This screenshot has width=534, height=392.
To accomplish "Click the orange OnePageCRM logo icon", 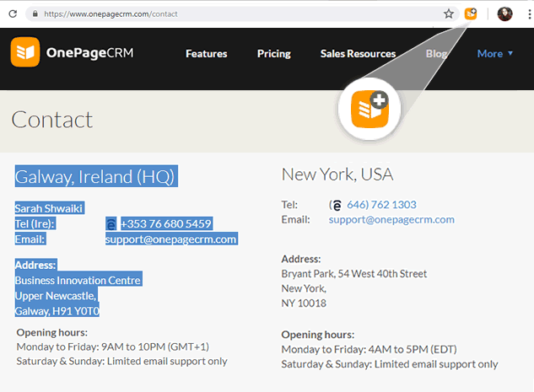I will point(25,52).
